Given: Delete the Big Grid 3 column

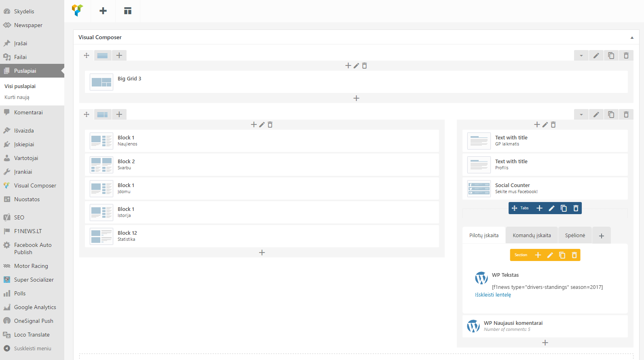Looking at the screenshot, I should click(364, 66).
